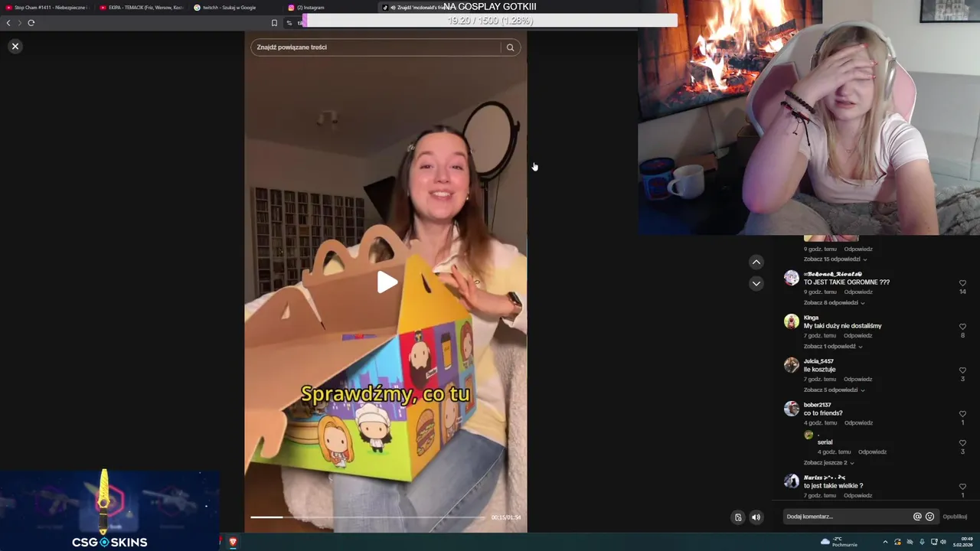The height and width of the screenshot is (551, 980).
Task: Click the search magnifier icon in related content bar
Action: [511, 47]
